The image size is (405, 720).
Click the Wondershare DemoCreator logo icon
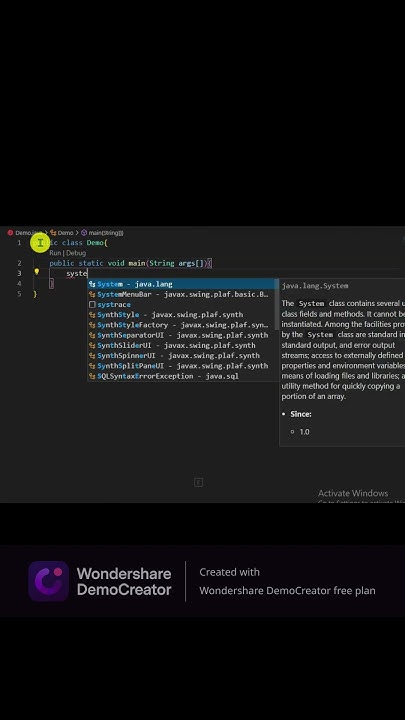pos(49,581)
